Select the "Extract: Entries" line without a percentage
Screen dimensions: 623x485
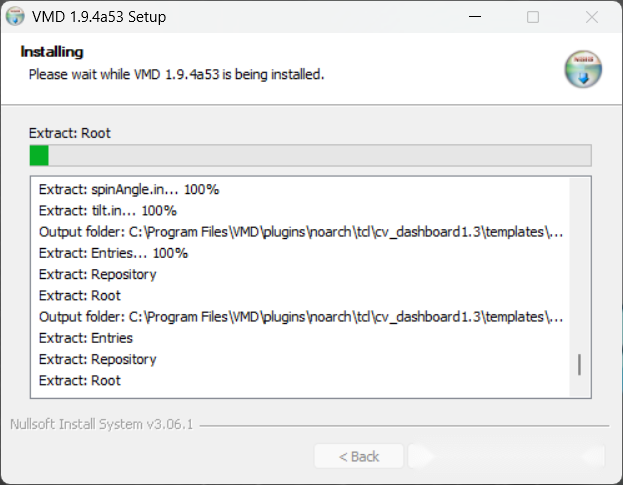(86, 338)
